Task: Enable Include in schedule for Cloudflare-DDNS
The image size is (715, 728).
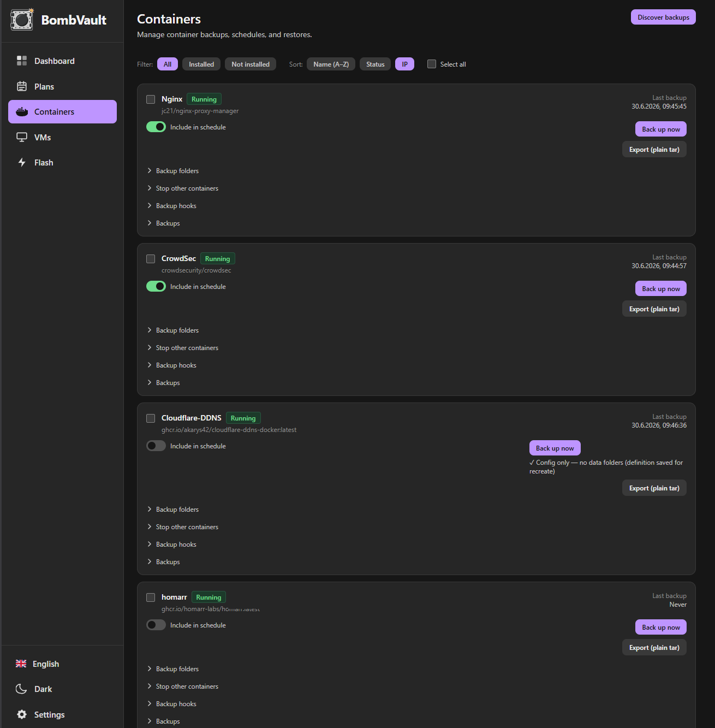Action: [x=156, y=446]
